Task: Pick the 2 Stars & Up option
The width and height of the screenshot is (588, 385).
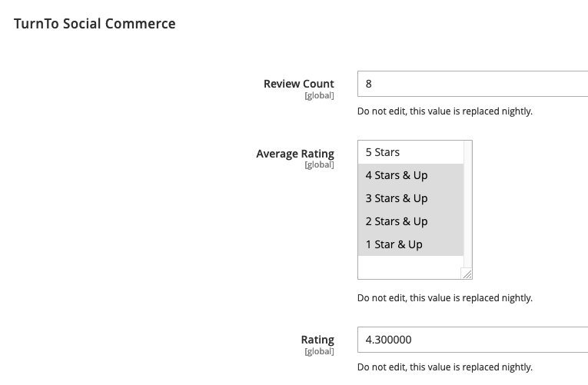Action: coord(410,221)
